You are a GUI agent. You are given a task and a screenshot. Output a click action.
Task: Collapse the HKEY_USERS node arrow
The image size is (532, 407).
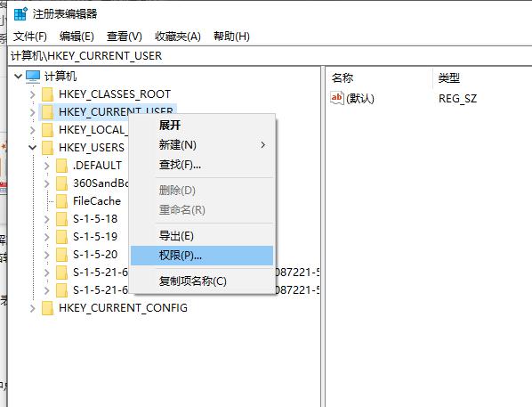(x=33, y=148)
